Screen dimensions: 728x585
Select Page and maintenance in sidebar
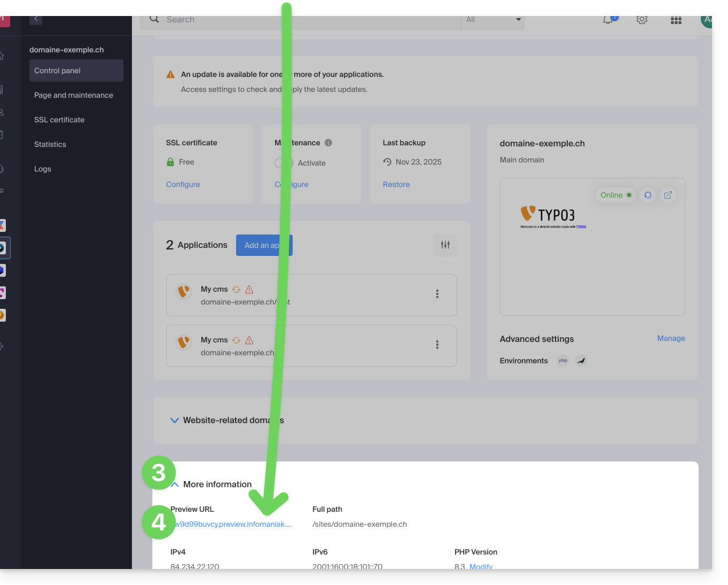(74, 95)
